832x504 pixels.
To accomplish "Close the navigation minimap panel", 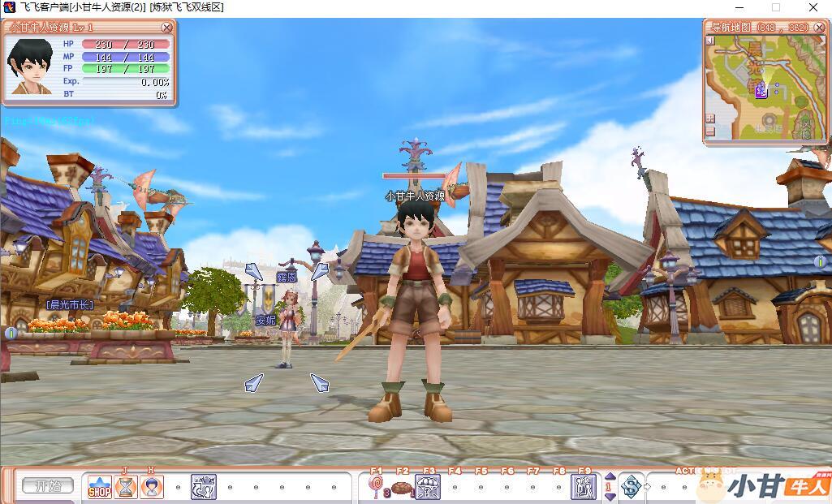I will coord(820,28).
